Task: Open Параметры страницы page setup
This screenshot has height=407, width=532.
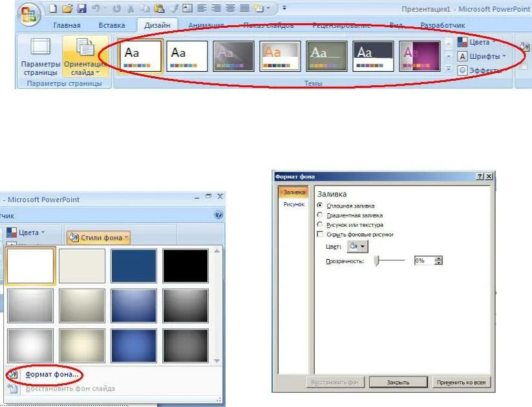Action: [x=40, y=57]
